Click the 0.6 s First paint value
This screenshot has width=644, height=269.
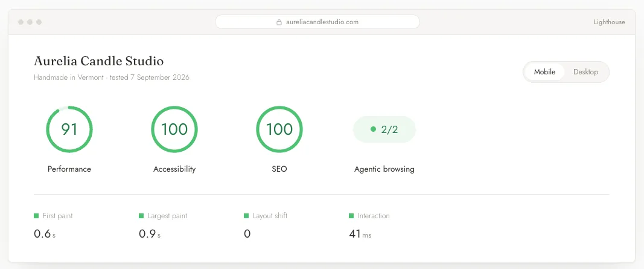44,234
